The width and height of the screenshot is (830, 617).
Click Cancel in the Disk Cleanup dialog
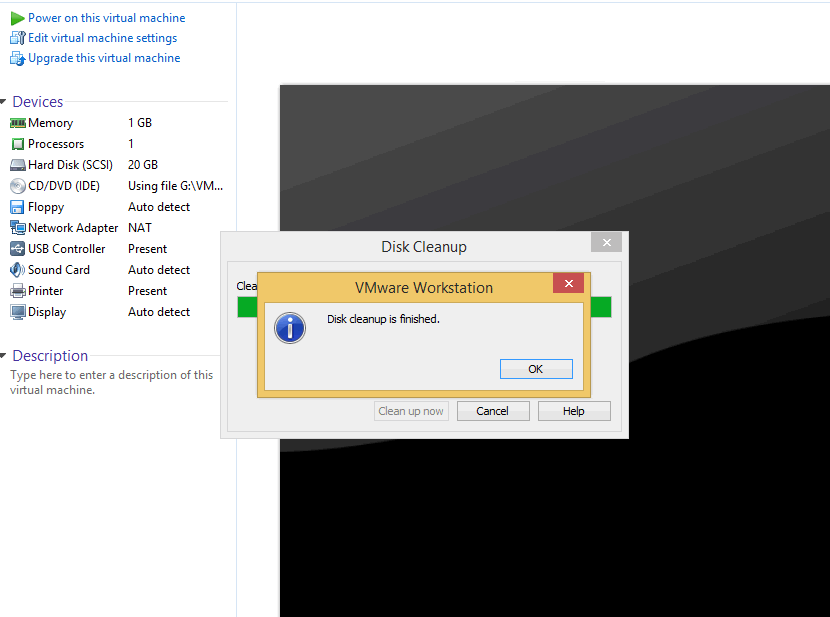tap(493, 411)
